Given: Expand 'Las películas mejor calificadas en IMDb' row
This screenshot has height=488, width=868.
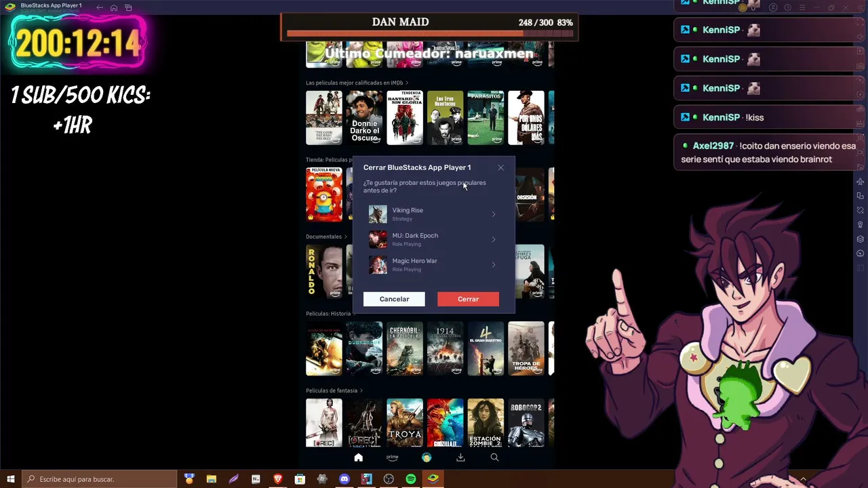Looking at the screenshot, I should point(357,83).
